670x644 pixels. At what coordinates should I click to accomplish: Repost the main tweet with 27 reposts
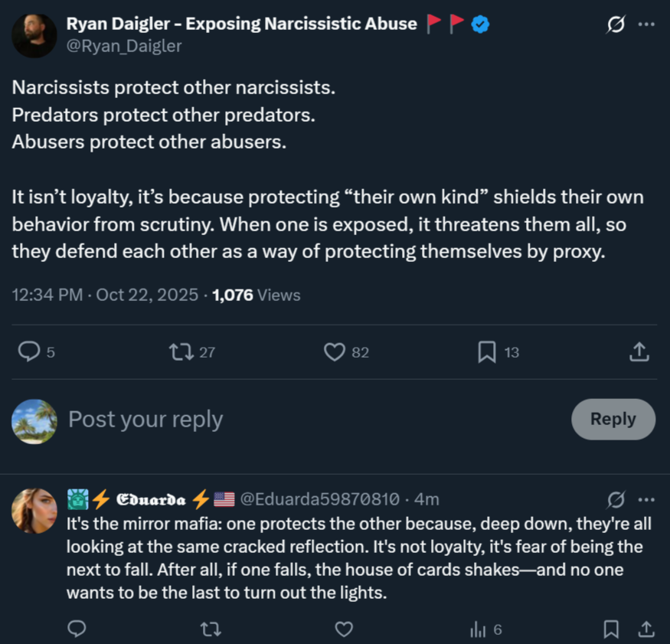click(x=181, y=351)
